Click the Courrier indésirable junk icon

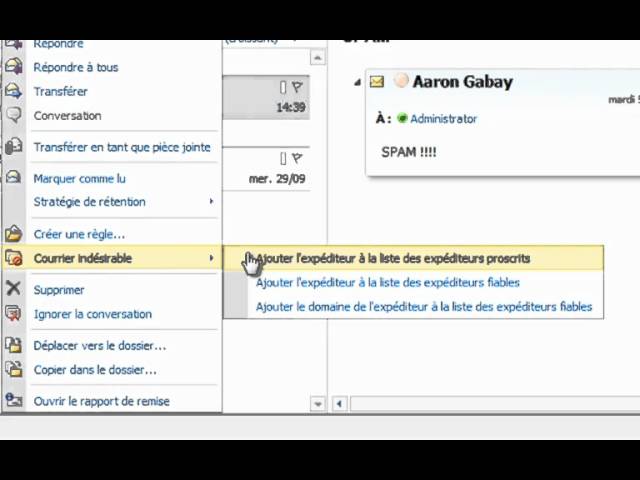(x=13, y=258)
